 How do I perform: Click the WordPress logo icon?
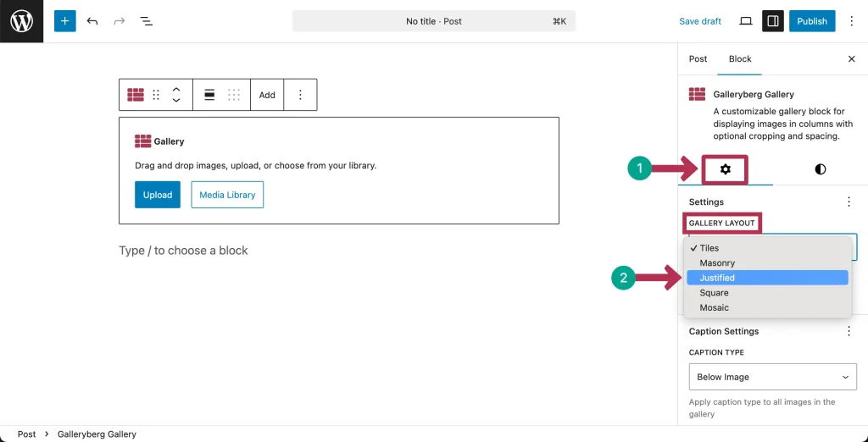click(x=21, y=21)
